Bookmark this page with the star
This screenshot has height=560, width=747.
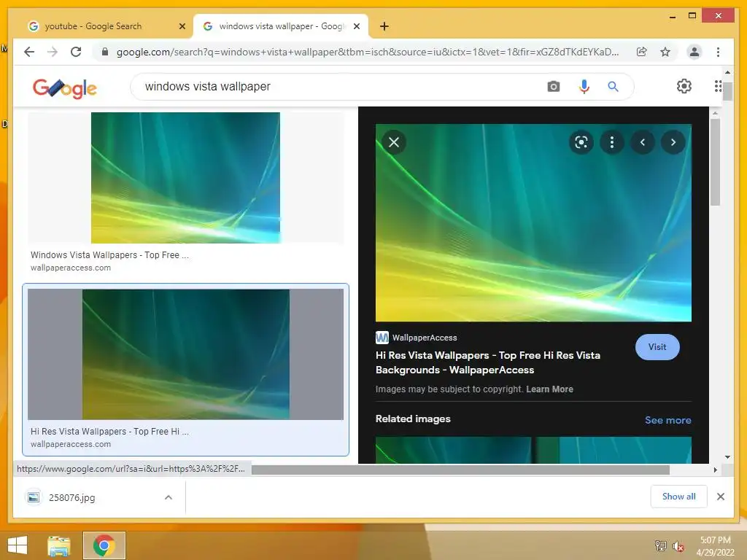(665, 52)
